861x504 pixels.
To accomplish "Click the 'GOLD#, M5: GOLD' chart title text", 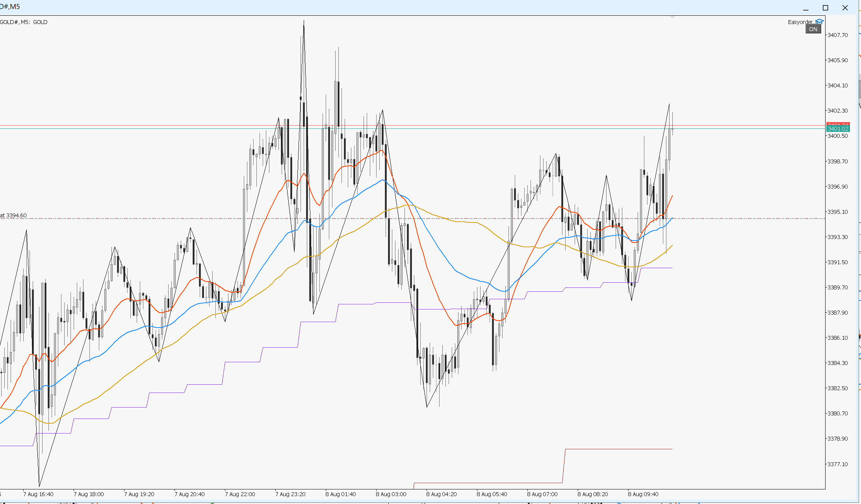I will tap(24, 22).
